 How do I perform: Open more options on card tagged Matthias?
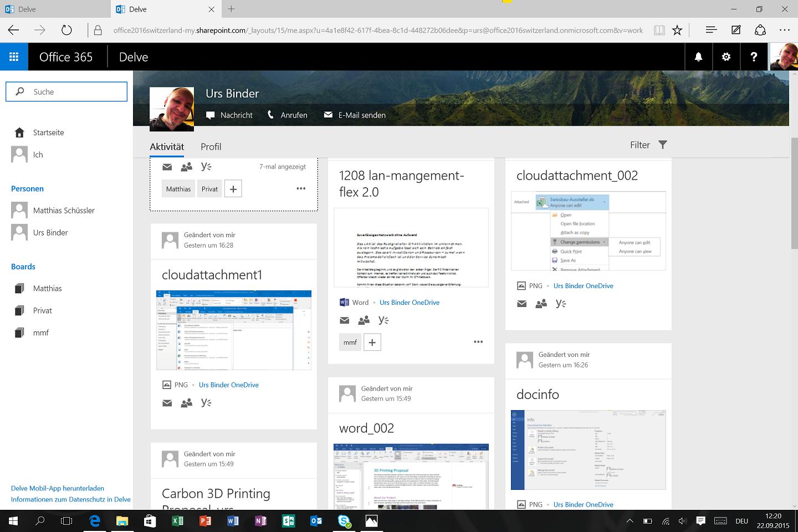tap(301, 188)
